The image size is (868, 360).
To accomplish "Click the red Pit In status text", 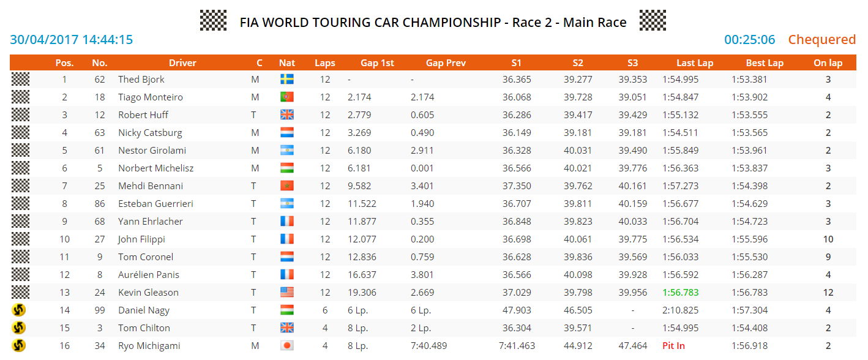I will click(673, 346).
